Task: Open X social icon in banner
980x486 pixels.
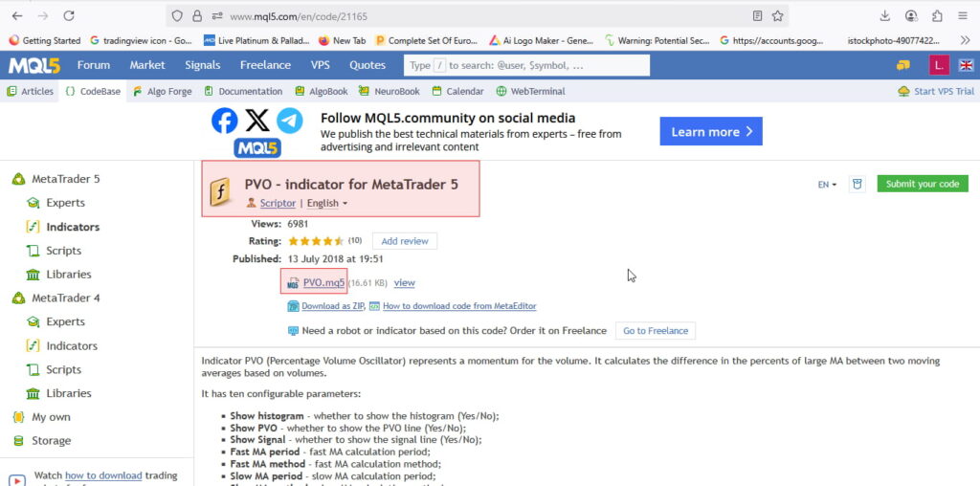Action: click(x=256, y=121)
